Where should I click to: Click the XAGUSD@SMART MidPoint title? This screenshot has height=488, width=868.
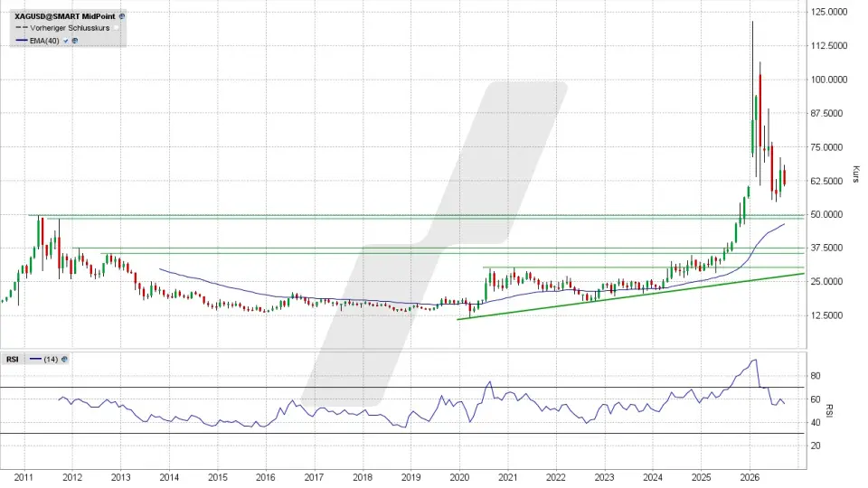coord(65,16)
